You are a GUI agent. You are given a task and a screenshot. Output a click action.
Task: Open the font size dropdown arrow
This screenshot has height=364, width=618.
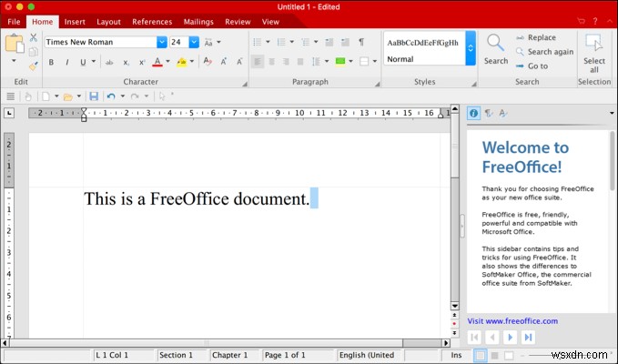pos(194,42)
